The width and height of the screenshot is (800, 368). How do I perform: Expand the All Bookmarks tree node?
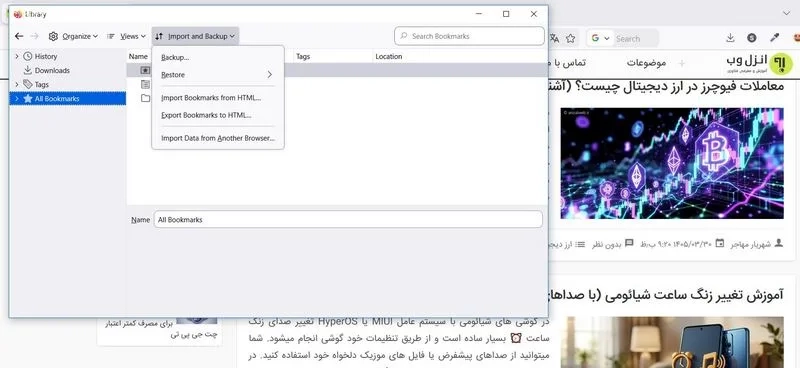coord(17,99)
